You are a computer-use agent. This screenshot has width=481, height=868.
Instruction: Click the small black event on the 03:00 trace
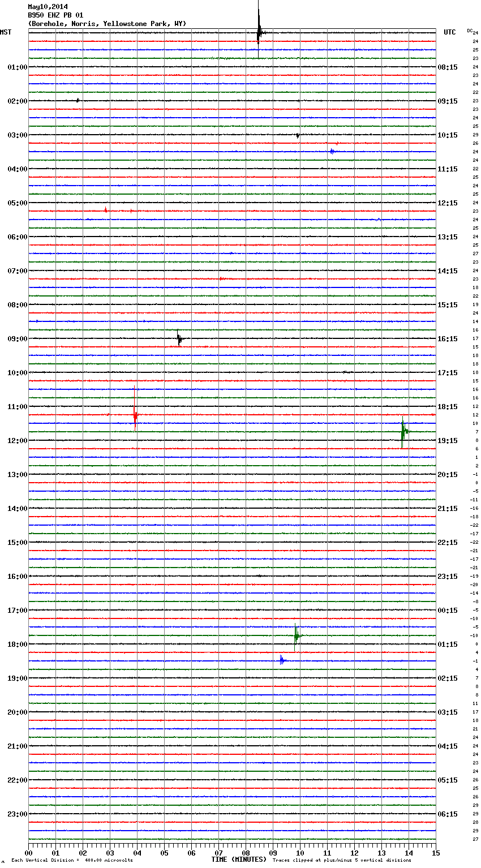(x=298, y=135)
